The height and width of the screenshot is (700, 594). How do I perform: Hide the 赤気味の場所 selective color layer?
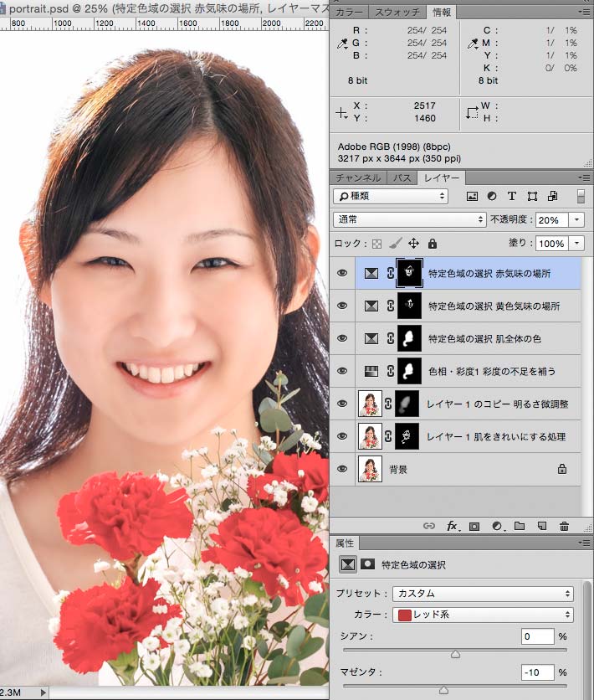tap(341, 273)
